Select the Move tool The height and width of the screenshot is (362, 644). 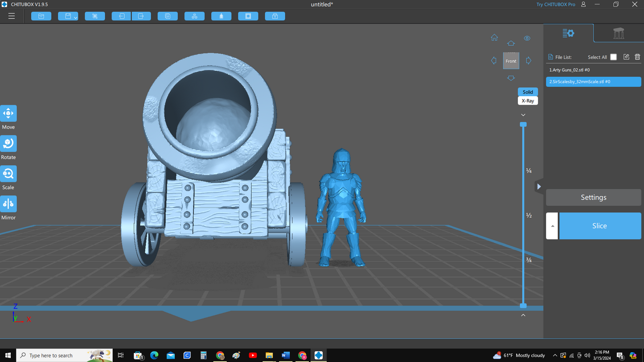pos(8,114)
